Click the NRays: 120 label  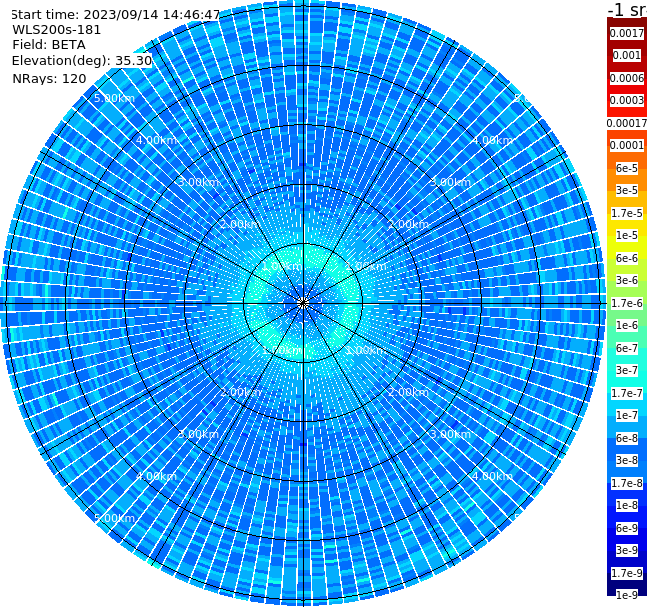pos(49,79)
